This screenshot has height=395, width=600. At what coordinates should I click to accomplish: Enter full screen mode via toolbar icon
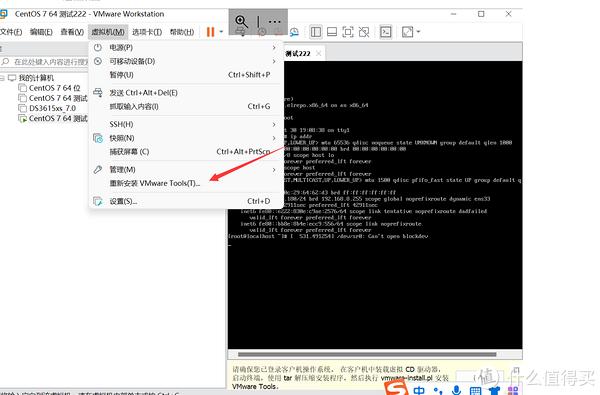click(x=348, y=32)
